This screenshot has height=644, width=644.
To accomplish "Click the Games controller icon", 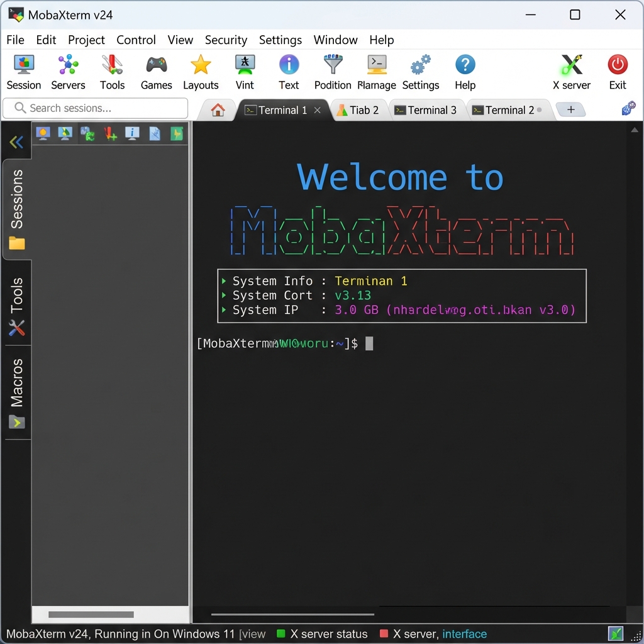I will click(x=156, y=70).
